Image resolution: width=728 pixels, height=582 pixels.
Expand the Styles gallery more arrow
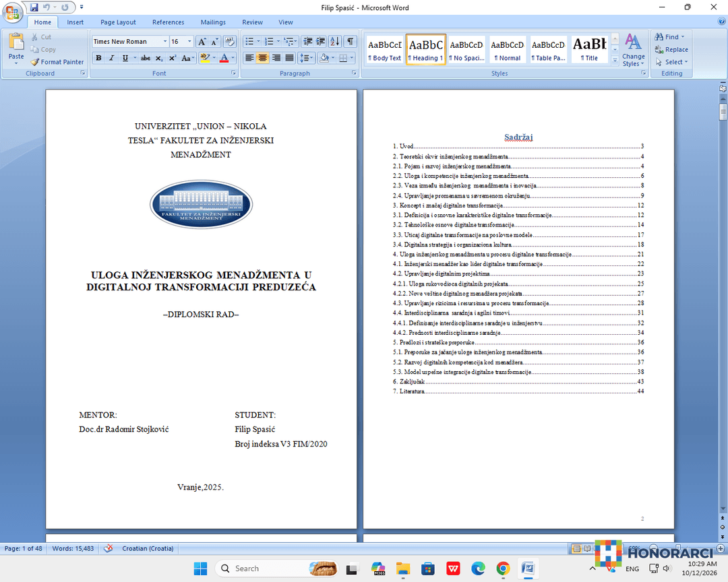pos(615,61)
